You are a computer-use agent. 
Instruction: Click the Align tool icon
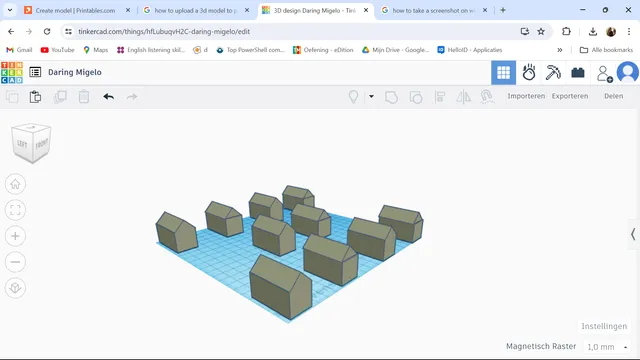click(440, 97)
